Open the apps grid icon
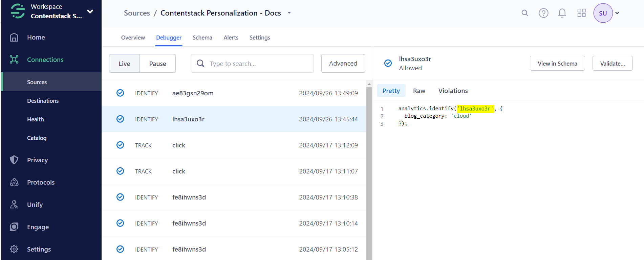This screenshot has height=260, width=644. (582, 13)
